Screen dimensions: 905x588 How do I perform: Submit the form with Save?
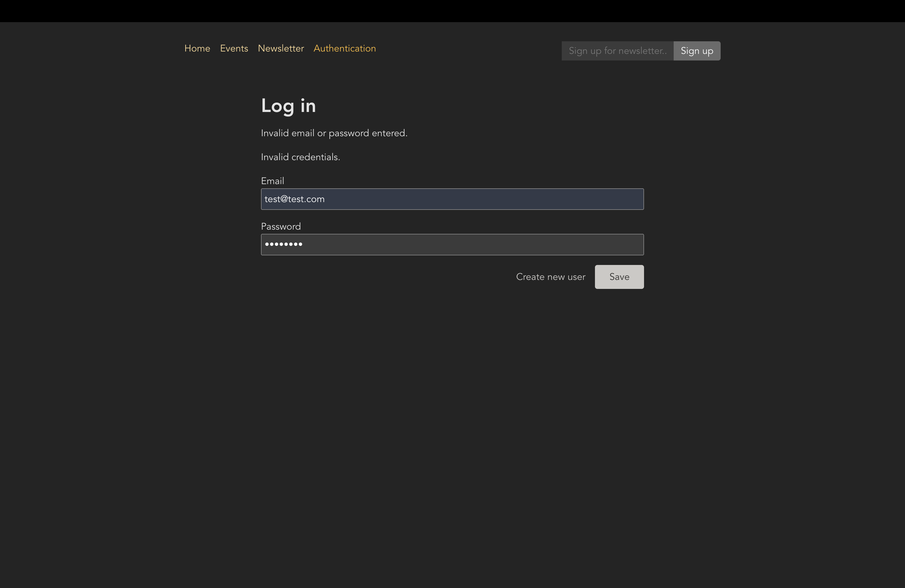(619, 277)
